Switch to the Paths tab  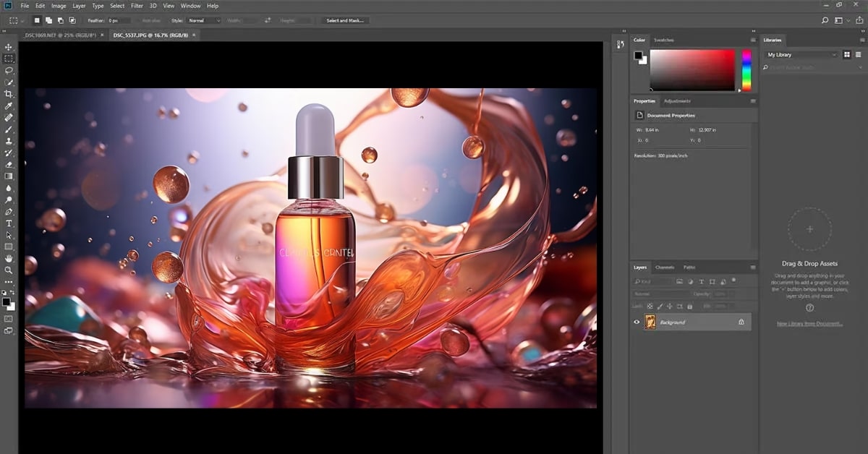click(689, 267)
